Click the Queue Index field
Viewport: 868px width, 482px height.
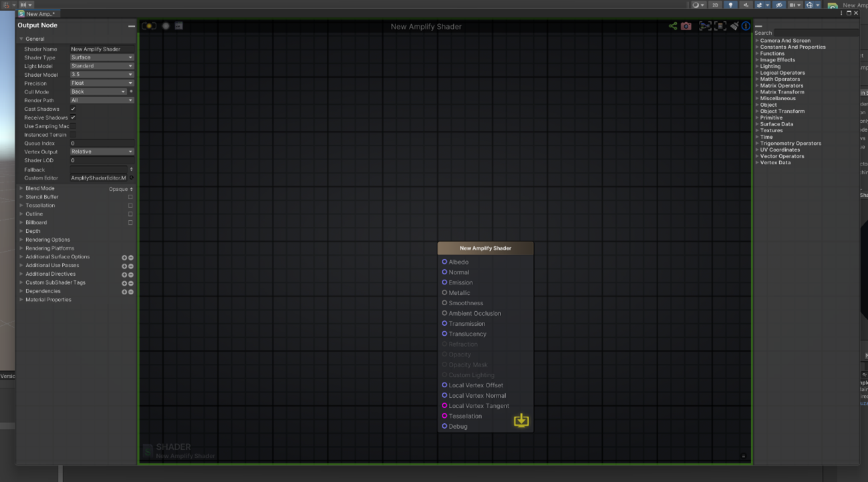pos(102,144)
